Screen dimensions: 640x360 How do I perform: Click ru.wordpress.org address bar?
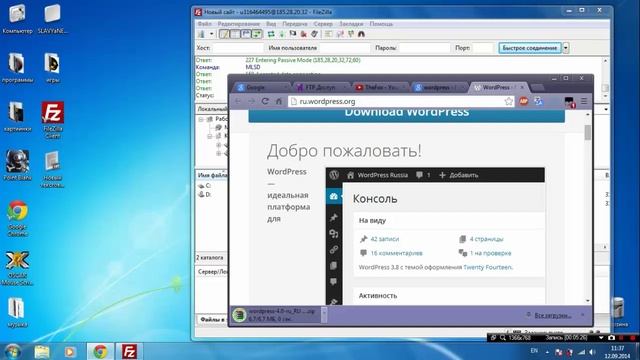click(x=396, y=101)
